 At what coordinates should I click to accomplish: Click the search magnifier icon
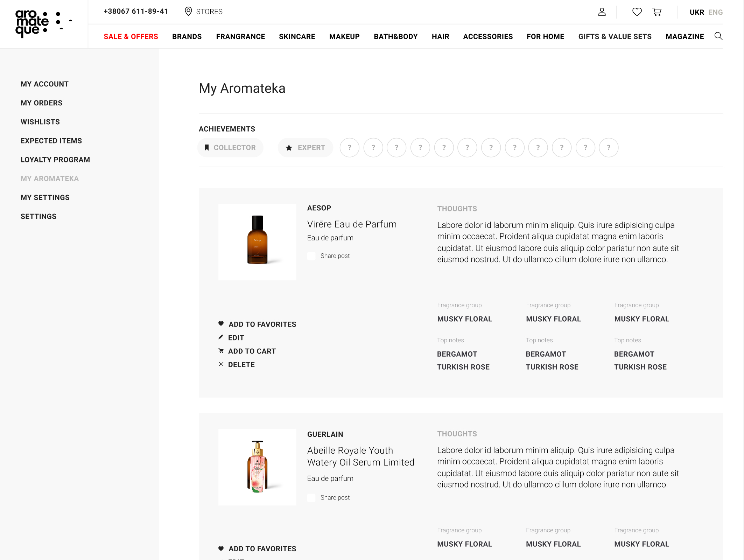tap(718, 36)
